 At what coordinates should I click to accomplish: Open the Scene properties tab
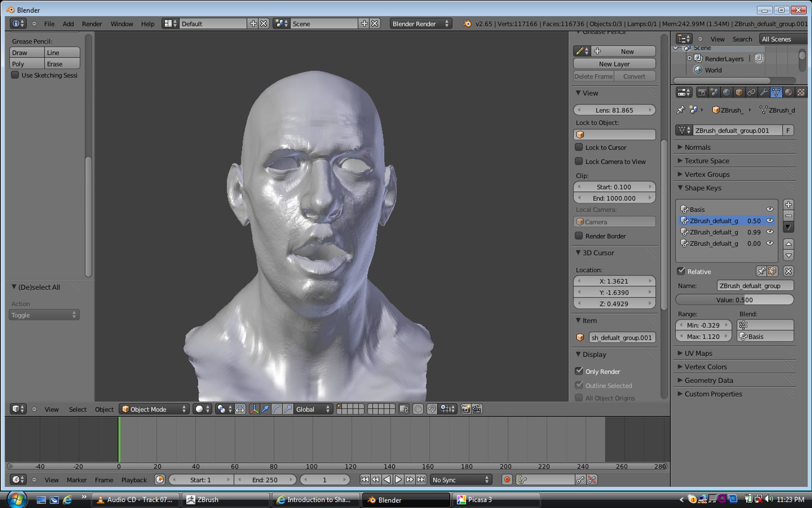coord(714,93)
